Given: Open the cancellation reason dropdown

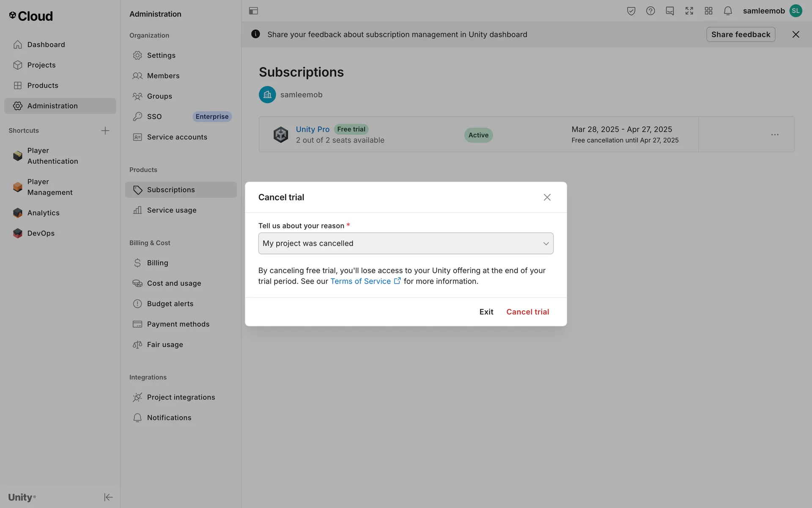Looking at the screenshot, I should pos(405,243).
